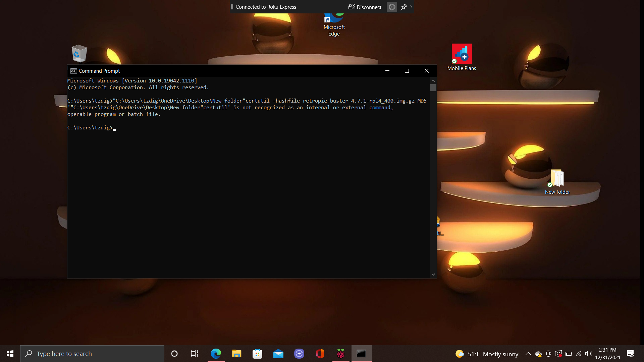Open the Mail app in taskbar
Viewport: 644px width, 362px height.
(278, 354)
